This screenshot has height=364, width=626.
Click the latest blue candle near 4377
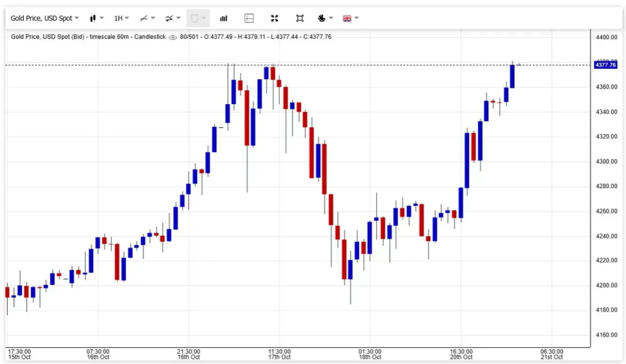[x=512, y=76]
